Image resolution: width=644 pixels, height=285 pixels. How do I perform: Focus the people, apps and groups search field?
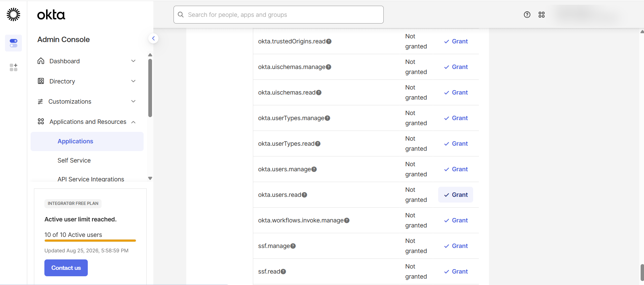click(x=278, y=14)
